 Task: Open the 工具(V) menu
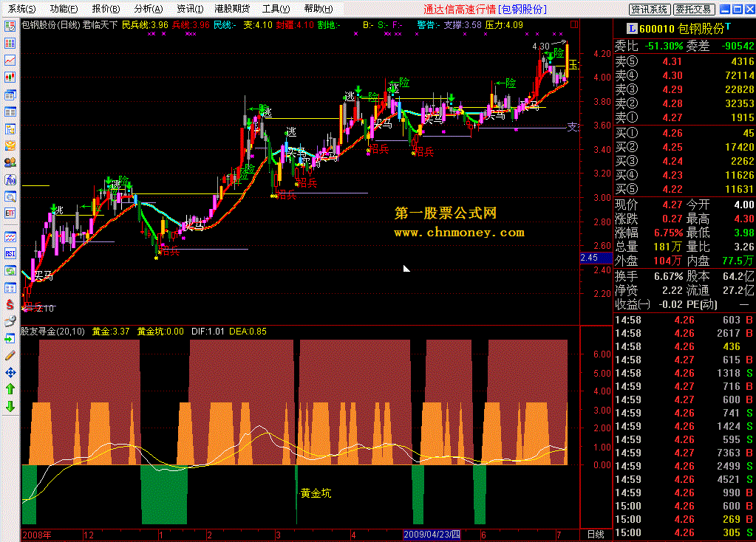tap(276, 9)
